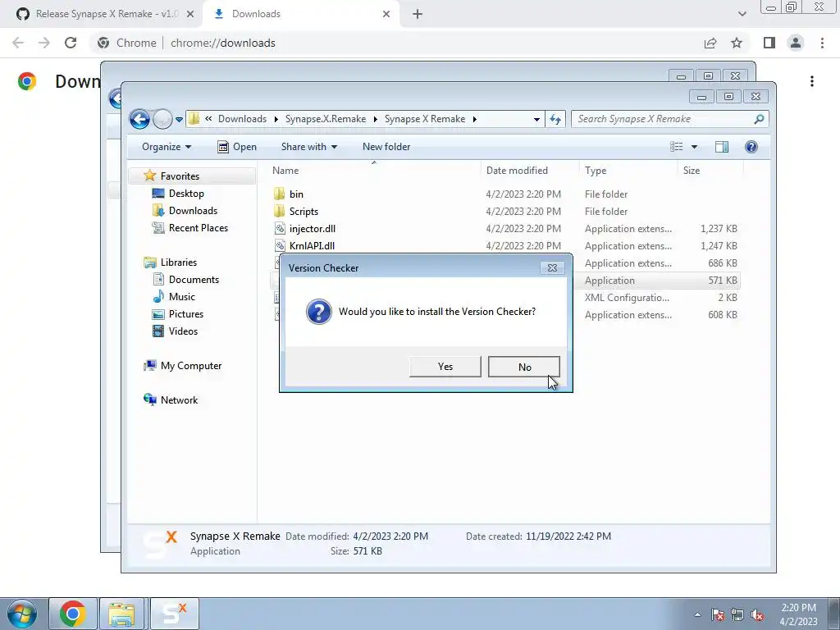Refresh the Explorer folder view
840x630 pixels.
pyautogui.click(x=555, y=120)
